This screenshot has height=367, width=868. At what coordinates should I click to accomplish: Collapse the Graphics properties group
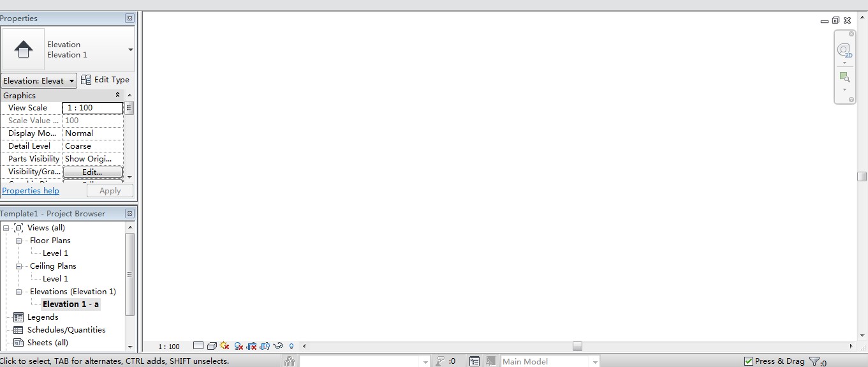tap(117, 95)
